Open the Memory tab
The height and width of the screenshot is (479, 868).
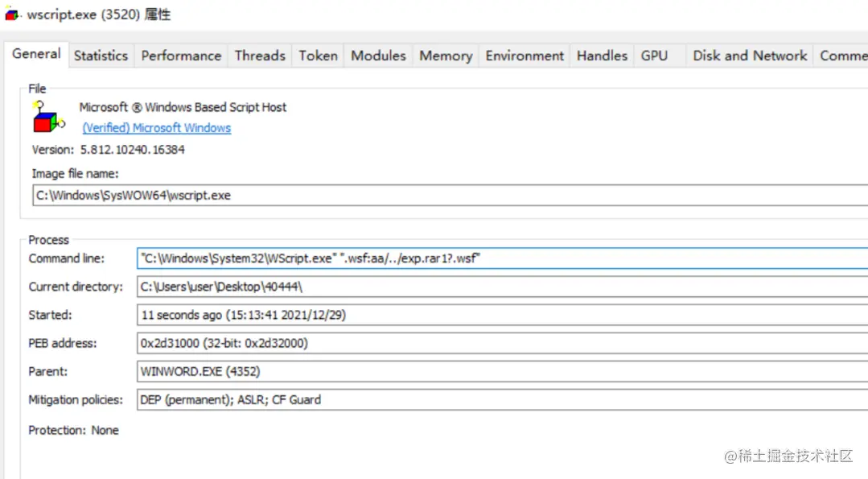(446, 56)
